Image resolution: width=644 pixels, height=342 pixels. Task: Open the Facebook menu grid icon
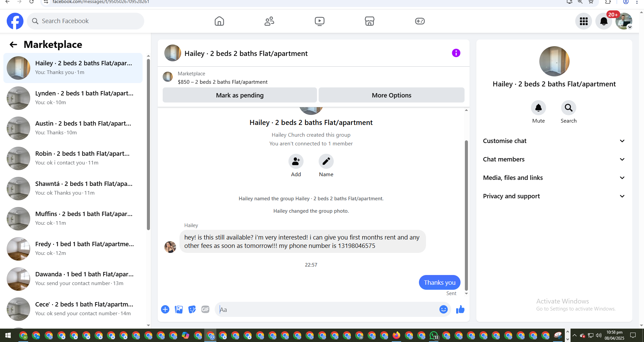(x=584, y=21)
